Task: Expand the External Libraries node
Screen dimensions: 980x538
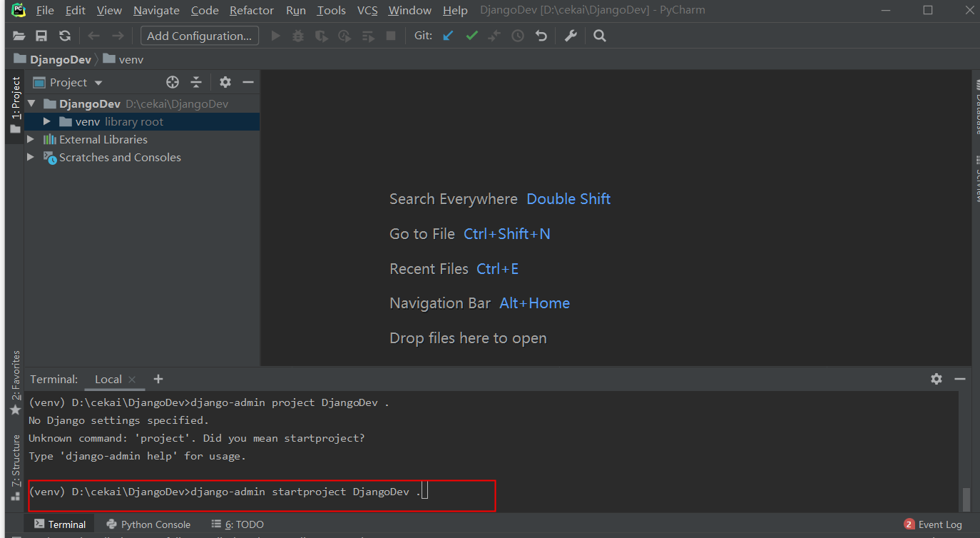Action: (31, 140)
